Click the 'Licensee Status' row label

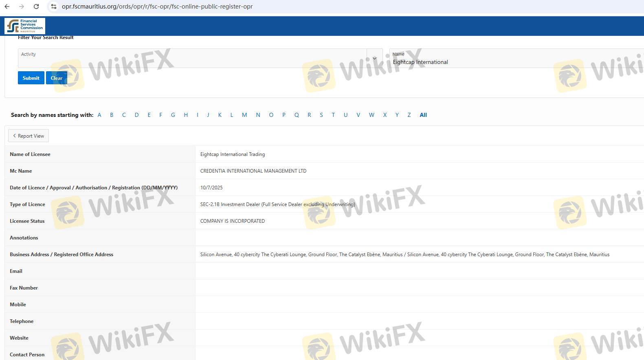pos(27,221)
